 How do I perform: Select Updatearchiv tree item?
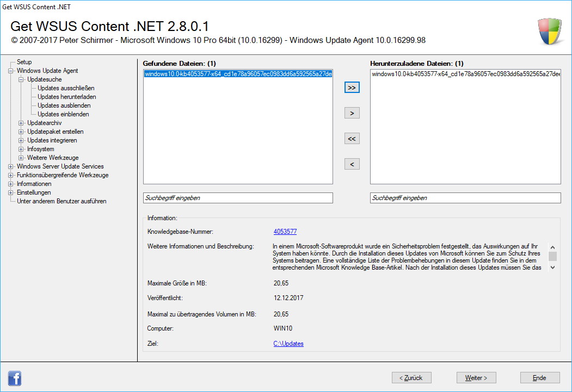(45, 123)
